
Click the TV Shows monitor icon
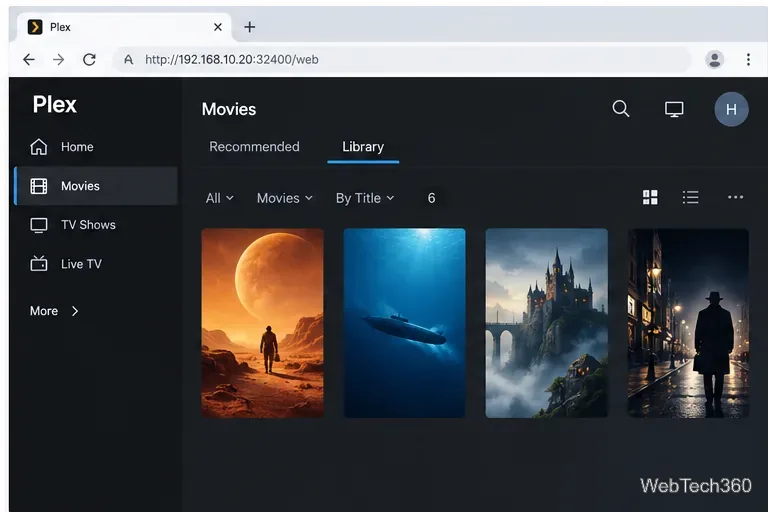tap(39, 225)
